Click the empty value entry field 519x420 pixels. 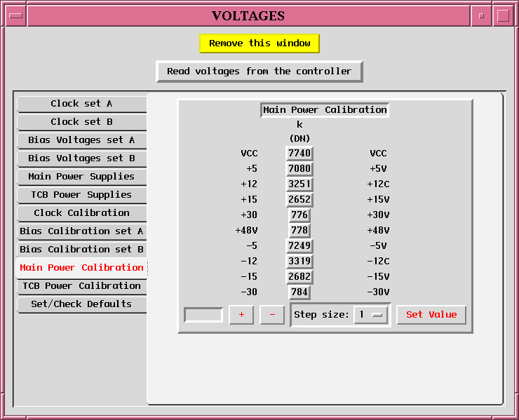(x=203, y=315)
